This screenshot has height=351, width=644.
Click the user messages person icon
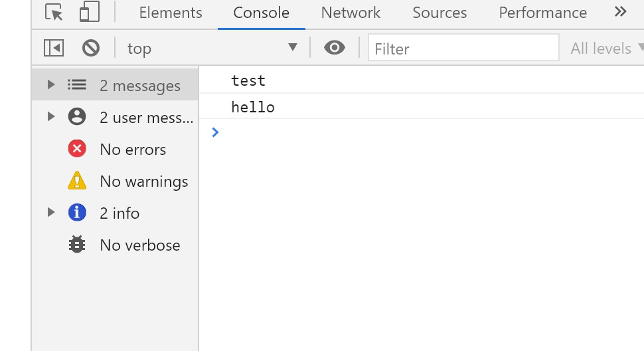[x=77, y=117]
